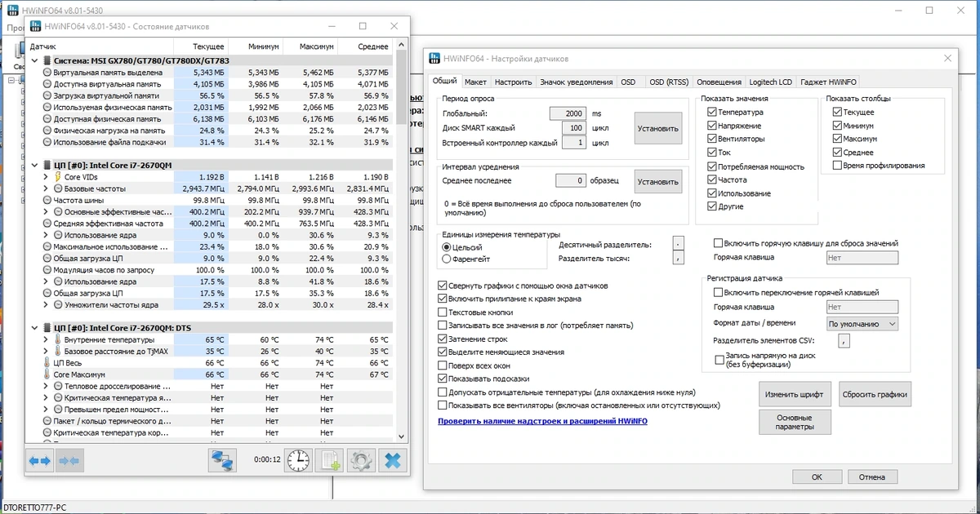Viewport: 980px width, 514px height.
Task: Click circle icon beside Доступна виртуальная память
Action: click(x=47, y=84)
